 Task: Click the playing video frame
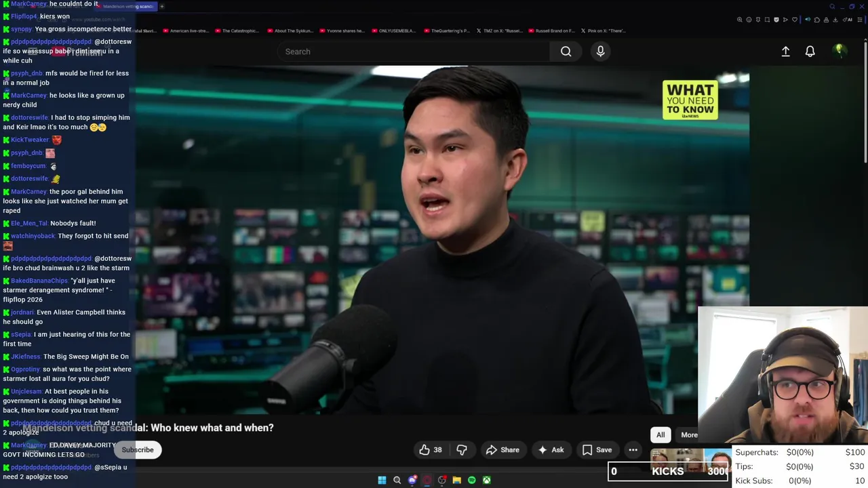[442, 239]
